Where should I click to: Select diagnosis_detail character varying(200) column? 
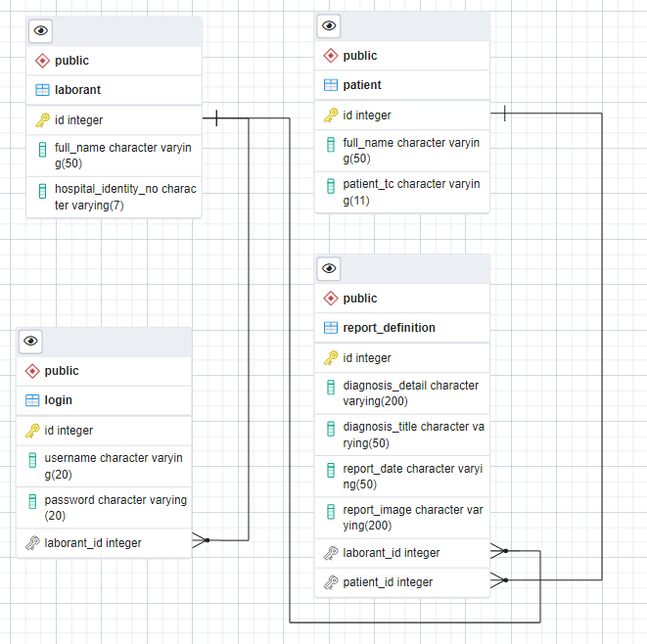pos(402,393)
